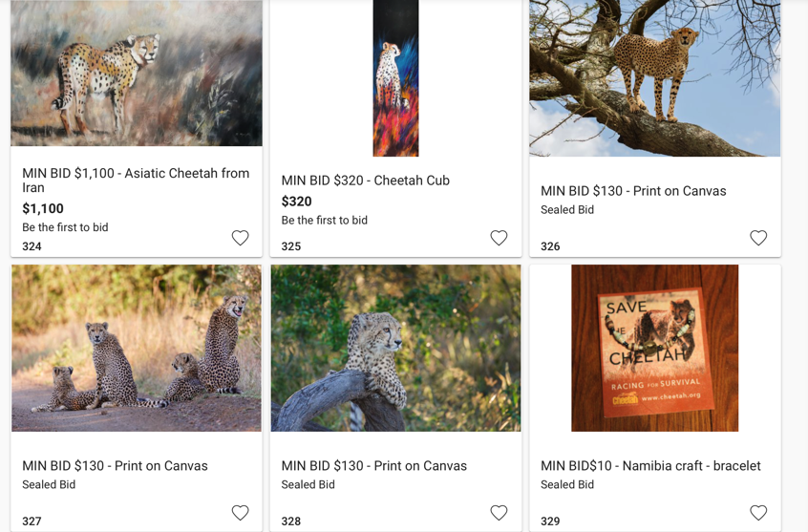Like item 328 Print on Canvas
Viewport: 808px width, 532px height.
499,513
